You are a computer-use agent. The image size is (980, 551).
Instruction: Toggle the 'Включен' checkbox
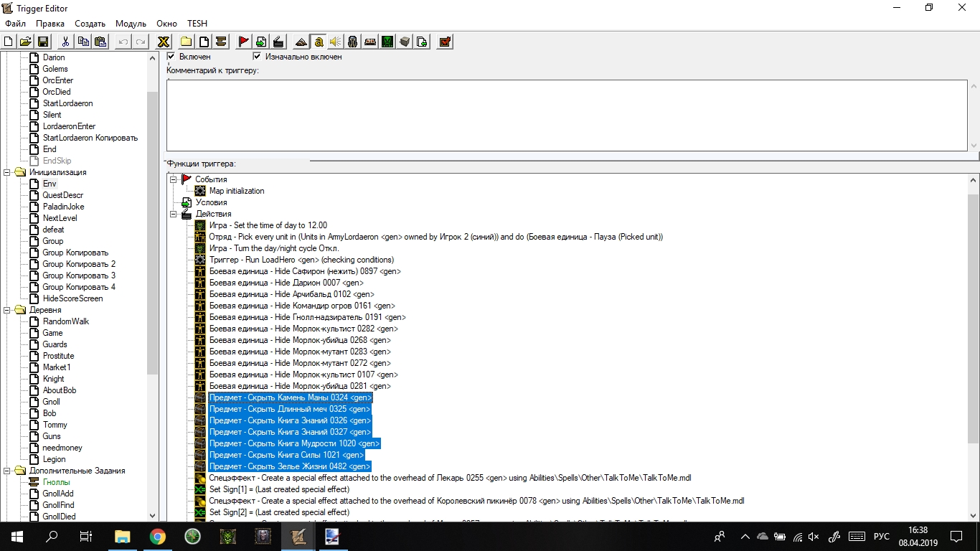[x=171, y=57]
